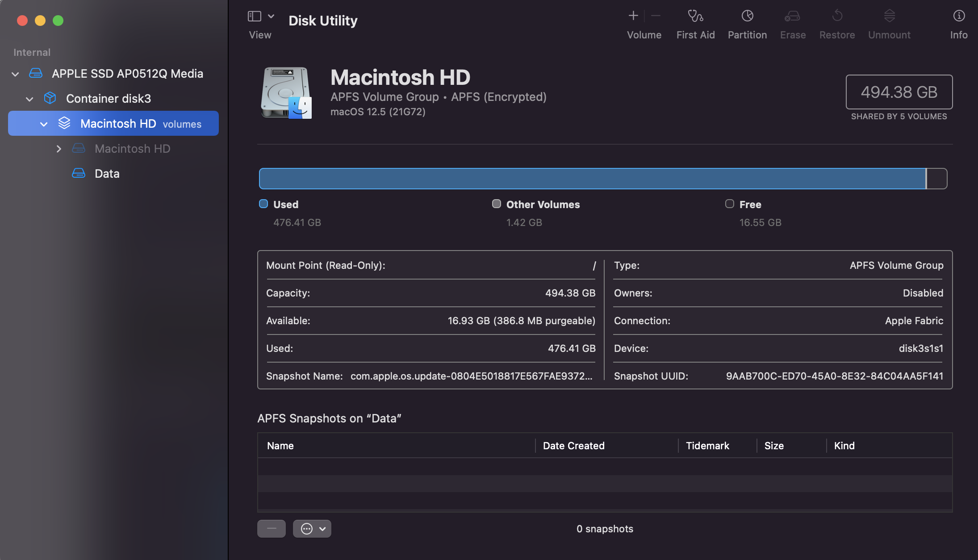Click the First Aid stethoscope icon
The height and width of the screenshot is (560, 978).
click(695, 16)
